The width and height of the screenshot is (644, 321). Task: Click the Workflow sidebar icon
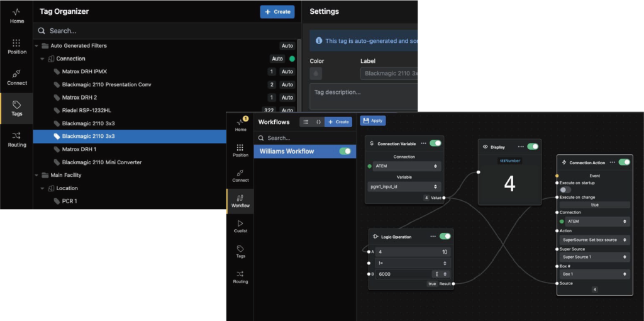240,201
